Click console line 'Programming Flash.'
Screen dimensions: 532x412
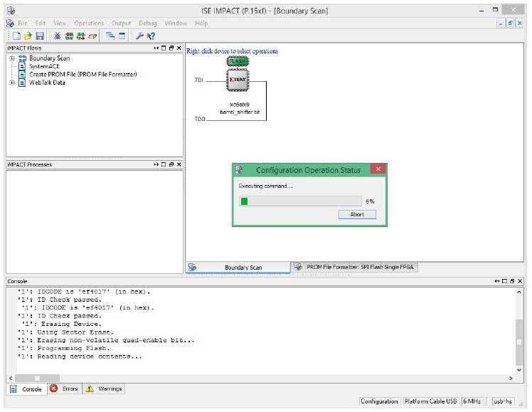[x=63, y=348]
